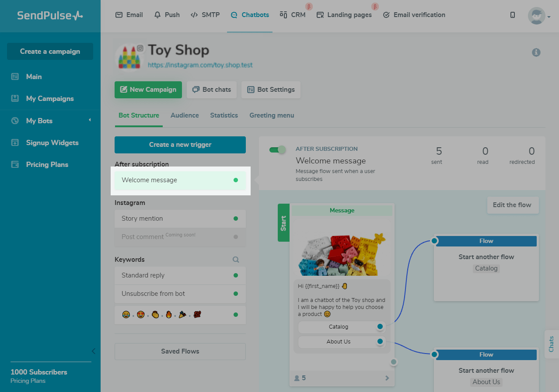Open Email verification section
The height and width of the screenshot is (392, 559).
[414, 15]
